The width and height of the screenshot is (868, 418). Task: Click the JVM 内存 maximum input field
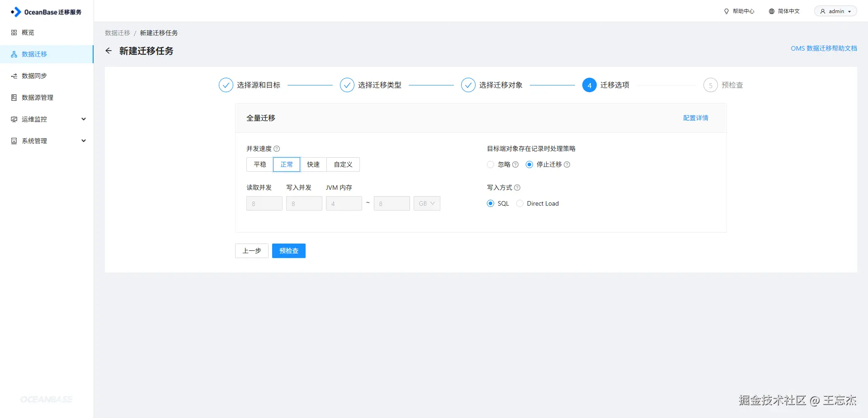[392, 203]
